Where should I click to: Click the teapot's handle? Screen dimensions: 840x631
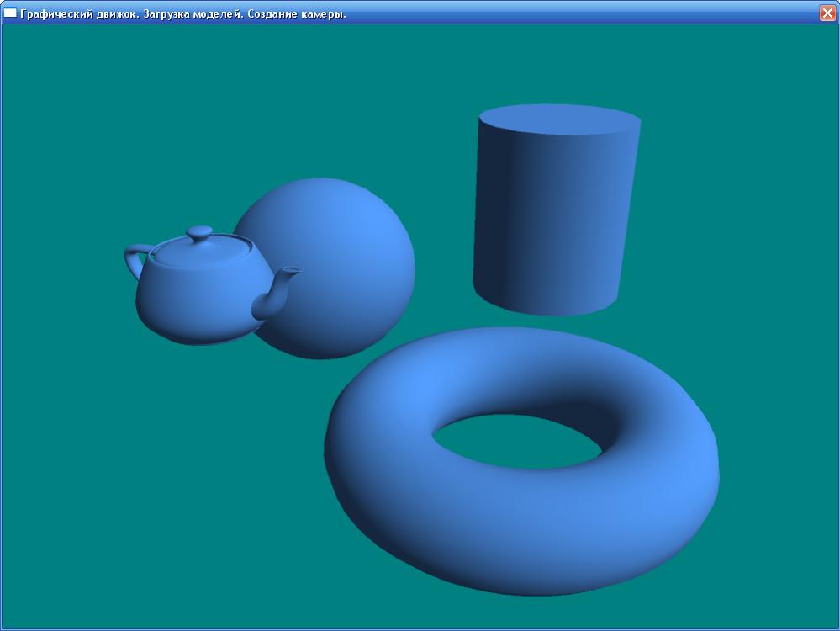[135, 261]
